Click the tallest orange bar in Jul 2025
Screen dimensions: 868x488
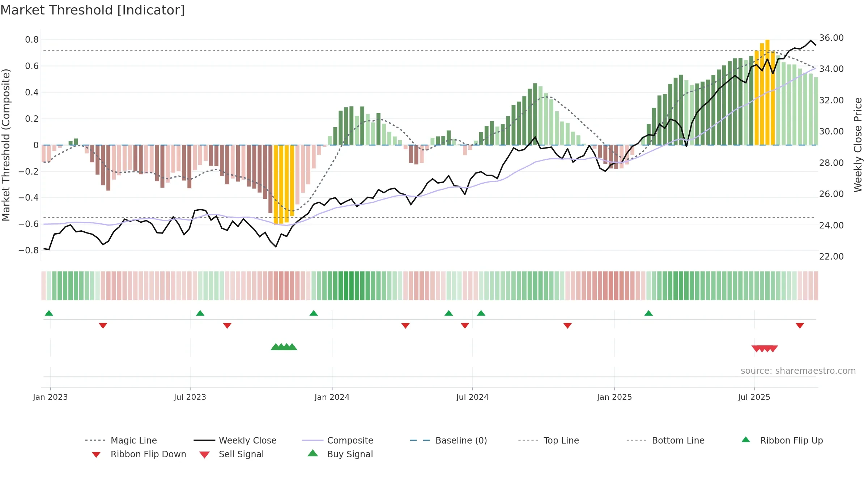click(x=767, y=92)
